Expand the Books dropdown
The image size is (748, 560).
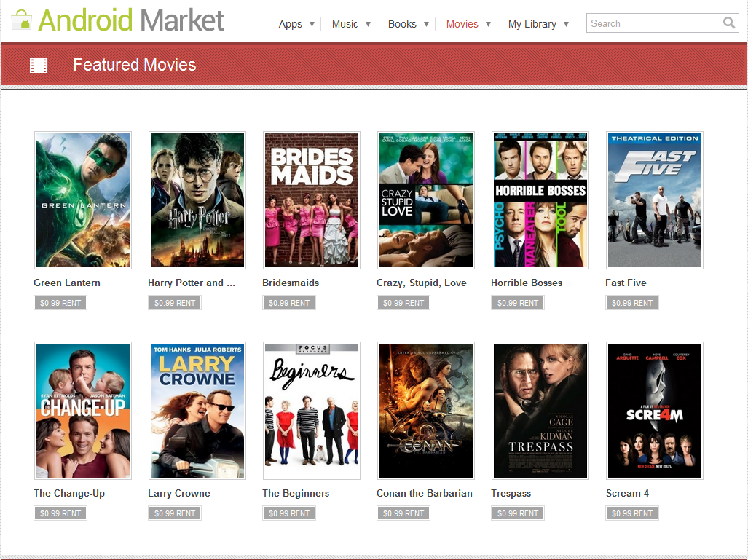[x=425, y=24]
